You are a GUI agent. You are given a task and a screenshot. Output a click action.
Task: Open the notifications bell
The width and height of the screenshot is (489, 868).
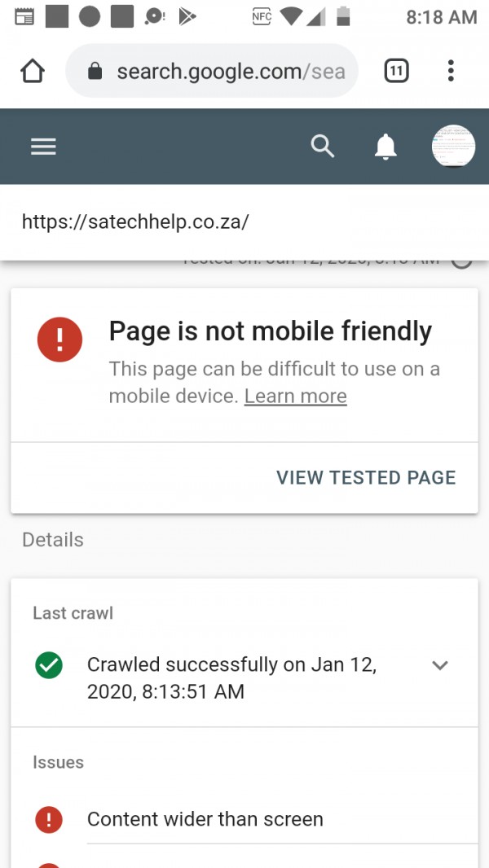click(385, 147)
